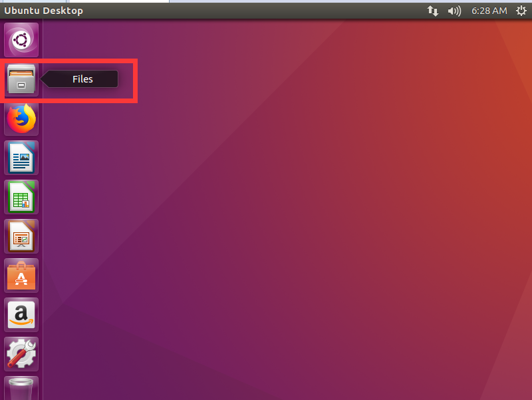Image resolution: width=532 pixels, height=400 pixels.
Task: Click the volume indicator in the top bar
Action: (x=454, y=11)
